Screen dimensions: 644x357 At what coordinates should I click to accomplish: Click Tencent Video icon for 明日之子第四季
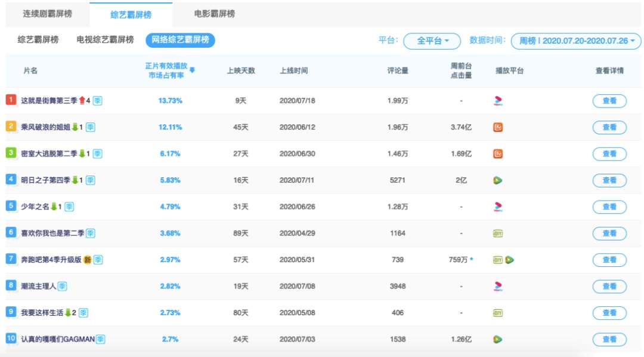point(498,180)
